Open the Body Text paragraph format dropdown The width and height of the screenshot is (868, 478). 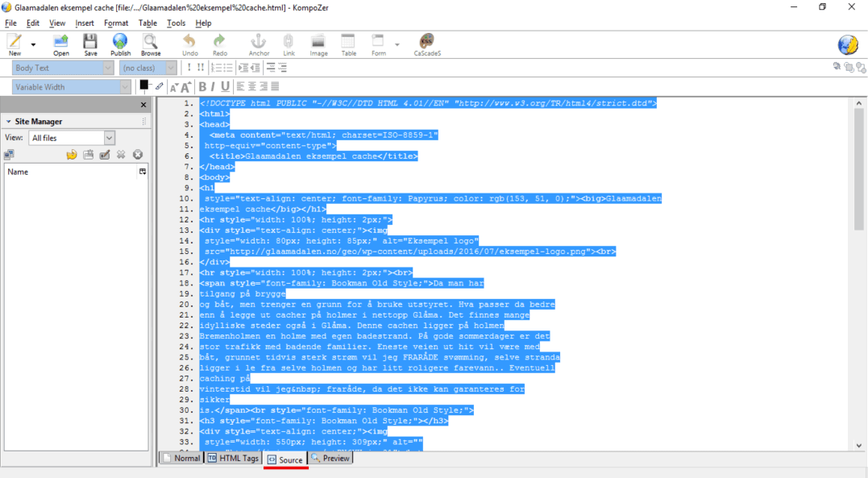[x=63, y=68]
